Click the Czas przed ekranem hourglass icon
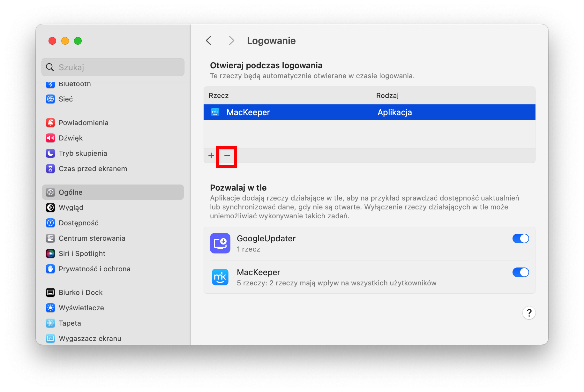 coord(50,169)
